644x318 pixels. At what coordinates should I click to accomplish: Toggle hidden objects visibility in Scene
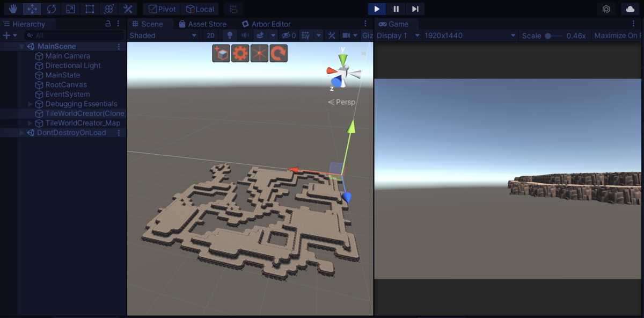[289, 35]
